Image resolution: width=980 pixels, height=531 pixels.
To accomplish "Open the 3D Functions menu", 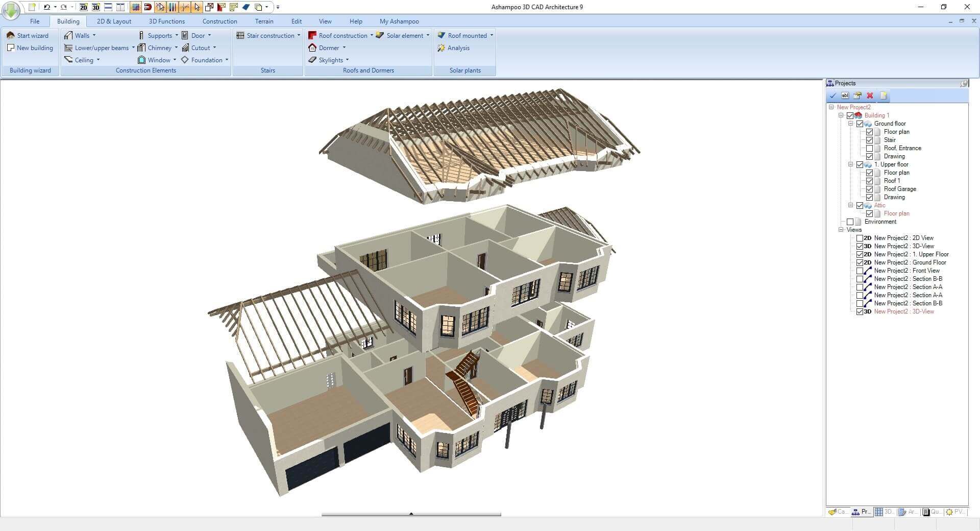I will coord(166,21).
